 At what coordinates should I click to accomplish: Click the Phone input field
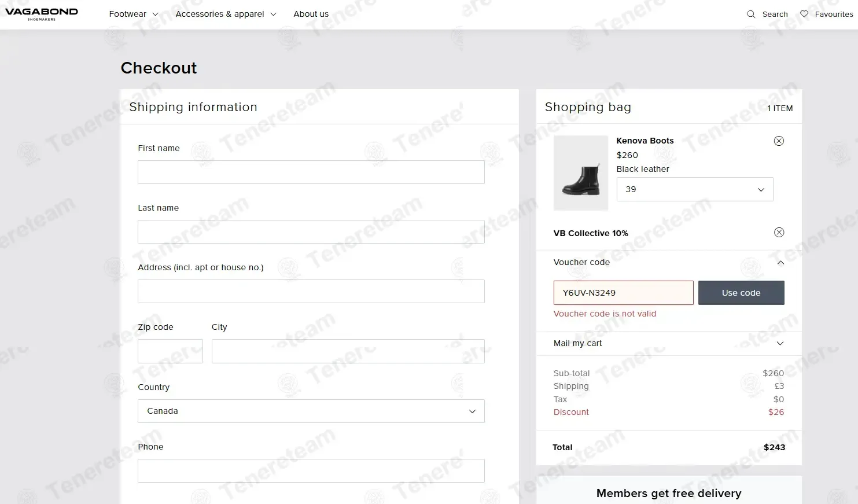311,470
